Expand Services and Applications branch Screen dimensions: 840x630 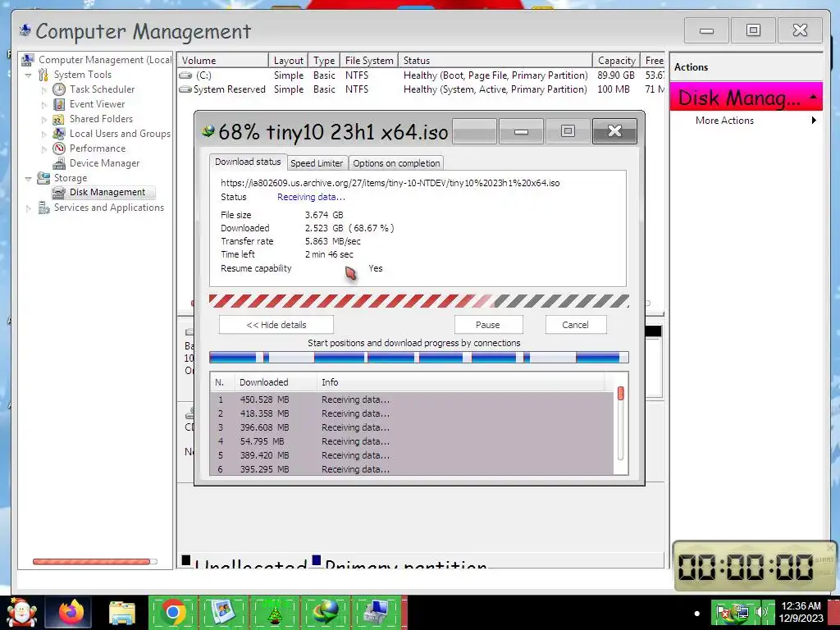click(x=29, y=208)
